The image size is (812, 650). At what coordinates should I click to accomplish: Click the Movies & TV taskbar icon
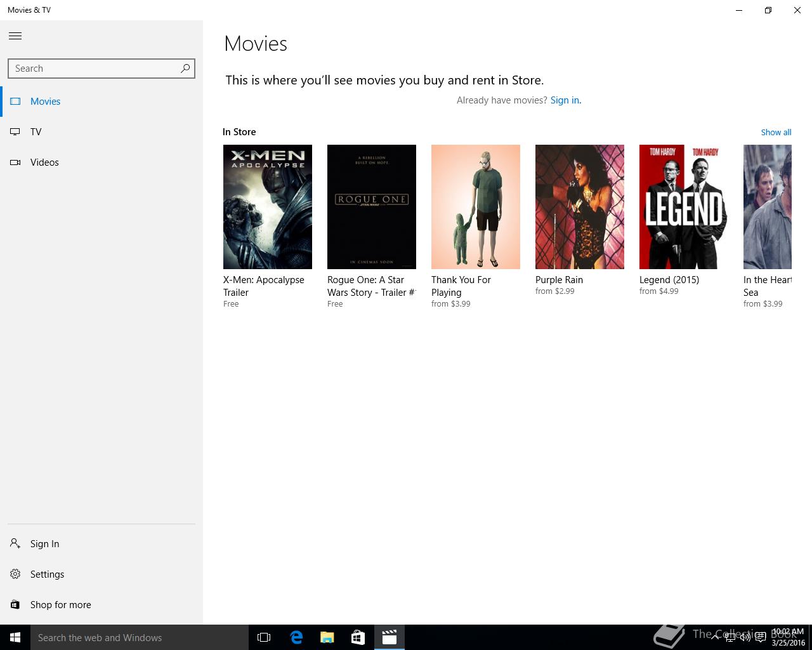(389, 637)
